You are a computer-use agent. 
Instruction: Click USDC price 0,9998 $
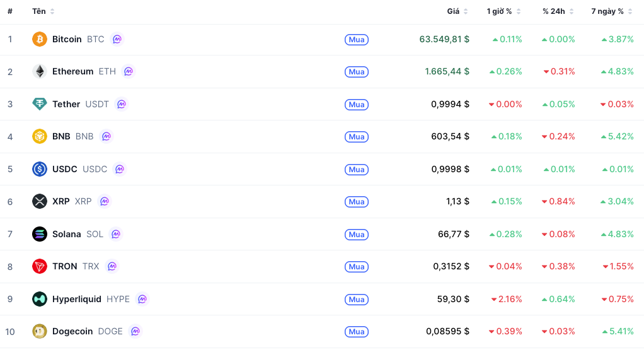tap(450, 169)
